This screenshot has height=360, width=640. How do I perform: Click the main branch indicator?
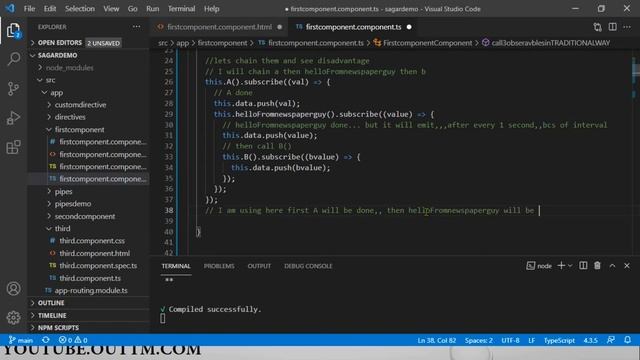click(x=21, y=340)
